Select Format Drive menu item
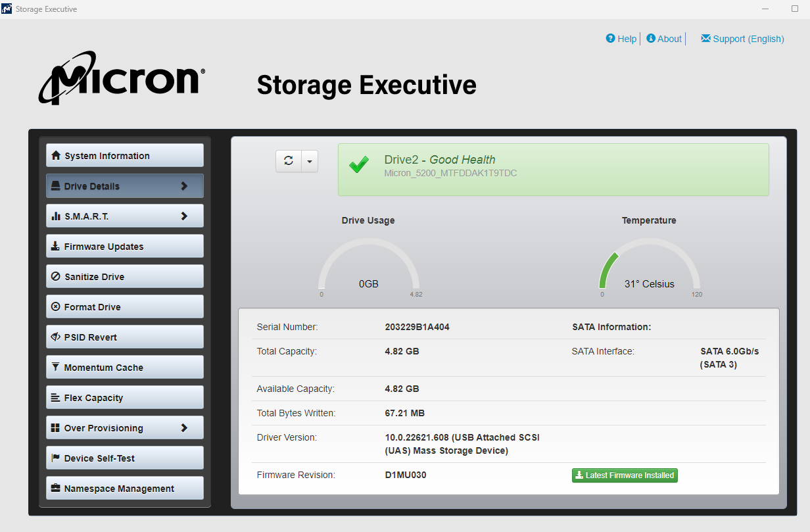 pos(125,306)
